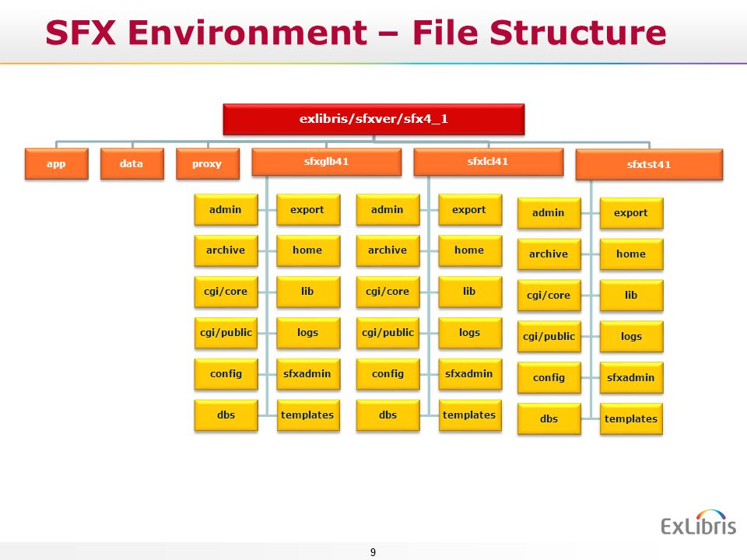This screenshot has width=747, height=560.
Task: Select archive under sfxglb41
Action: point(226,250)
